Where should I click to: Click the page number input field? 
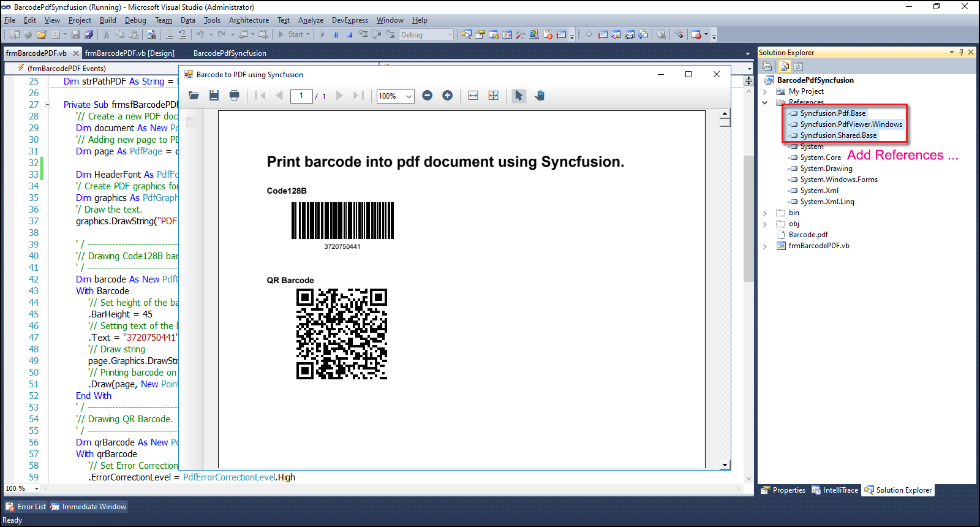pos(301,96)
